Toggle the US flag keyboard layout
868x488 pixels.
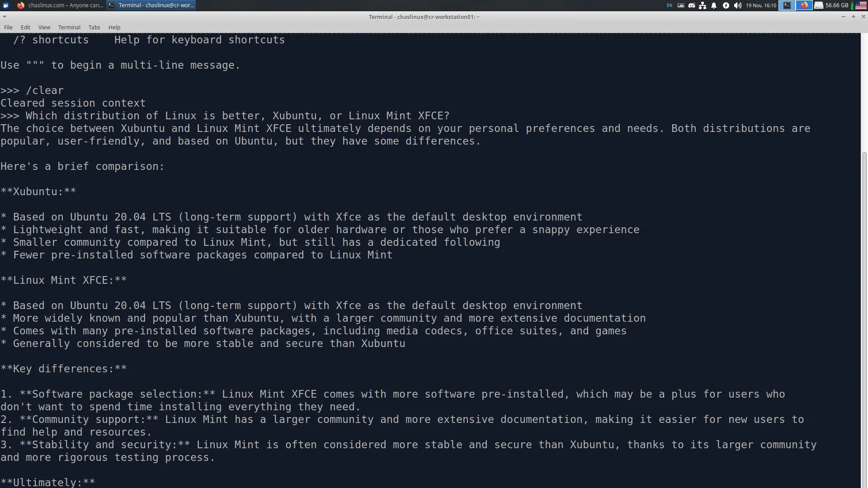[x=861, y=5]
